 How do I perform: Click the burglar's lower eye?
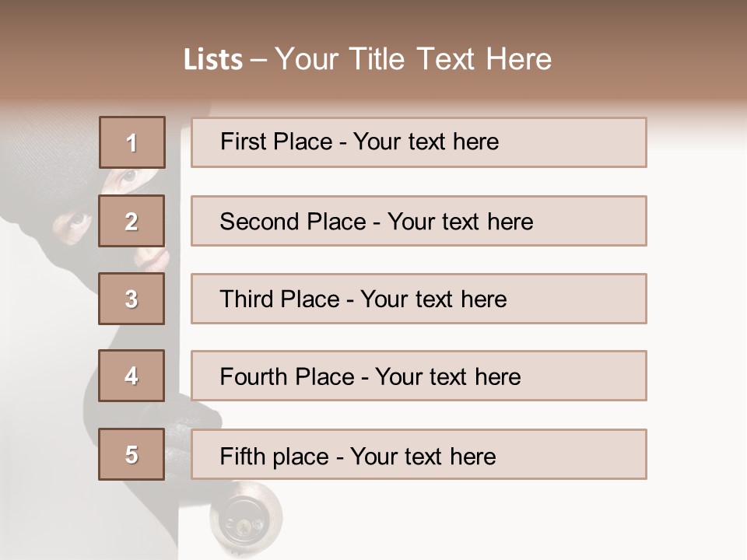point(79,221)
